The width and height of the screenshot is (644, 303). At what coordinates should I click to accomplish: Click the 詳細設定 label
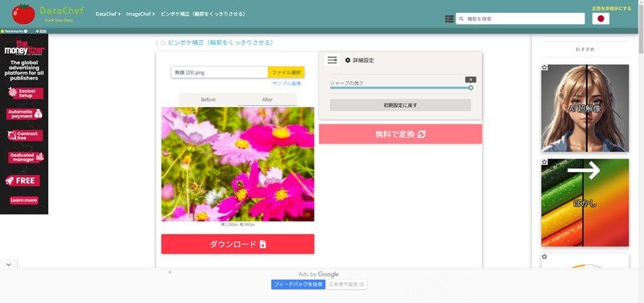coord(364,60)
